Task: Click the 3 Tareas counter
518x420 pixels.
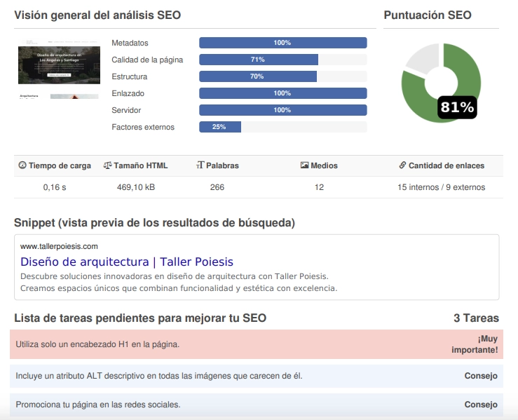Action: 476,318
